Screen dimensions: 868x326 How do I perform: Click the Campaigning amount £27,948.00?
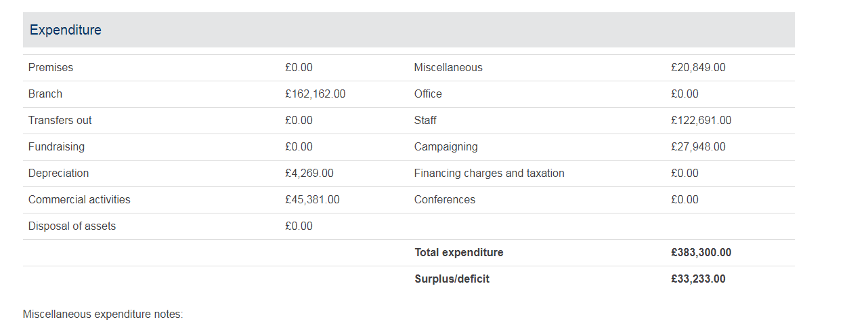pyautogui.click(x=698, y=147)
